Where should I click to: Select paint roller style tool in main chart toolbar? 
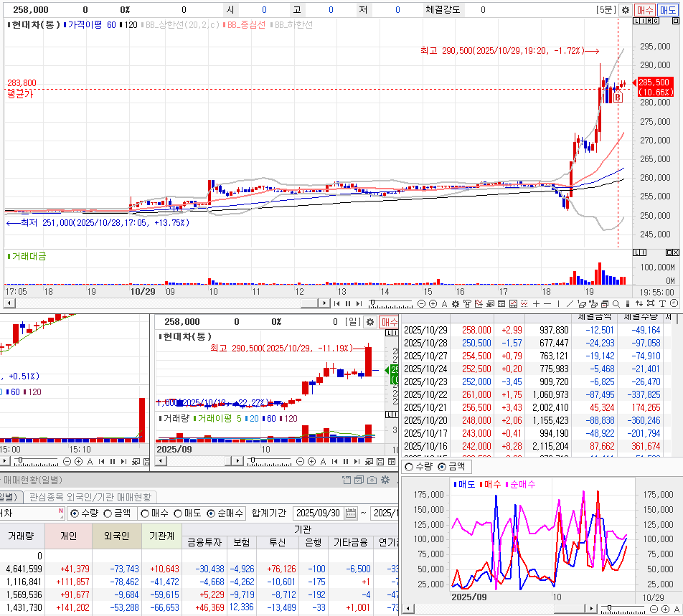coord(467,303)
